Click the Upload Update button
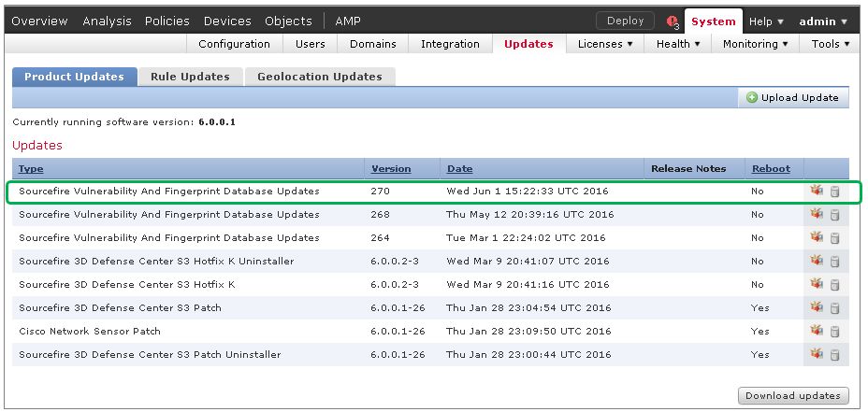This screenshot has height=412, width=868. pos(793,98)
